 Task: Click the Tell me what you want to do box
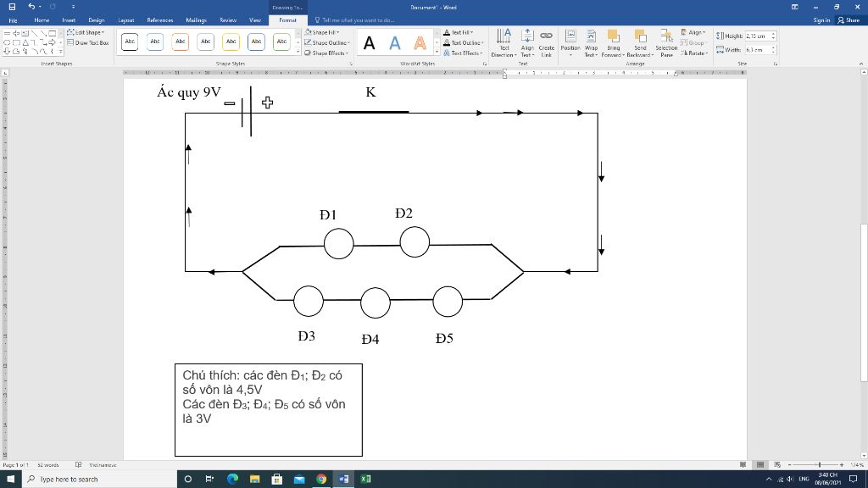355,20
